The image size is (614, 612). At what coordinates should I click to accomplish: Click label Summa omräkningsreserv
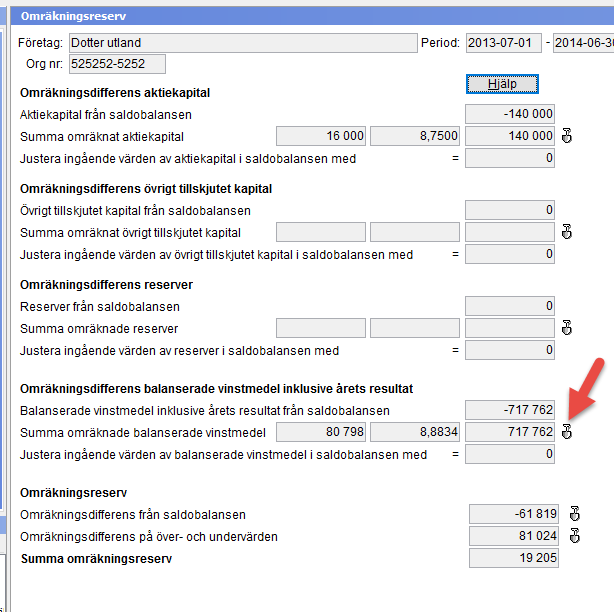coord(96,559)
